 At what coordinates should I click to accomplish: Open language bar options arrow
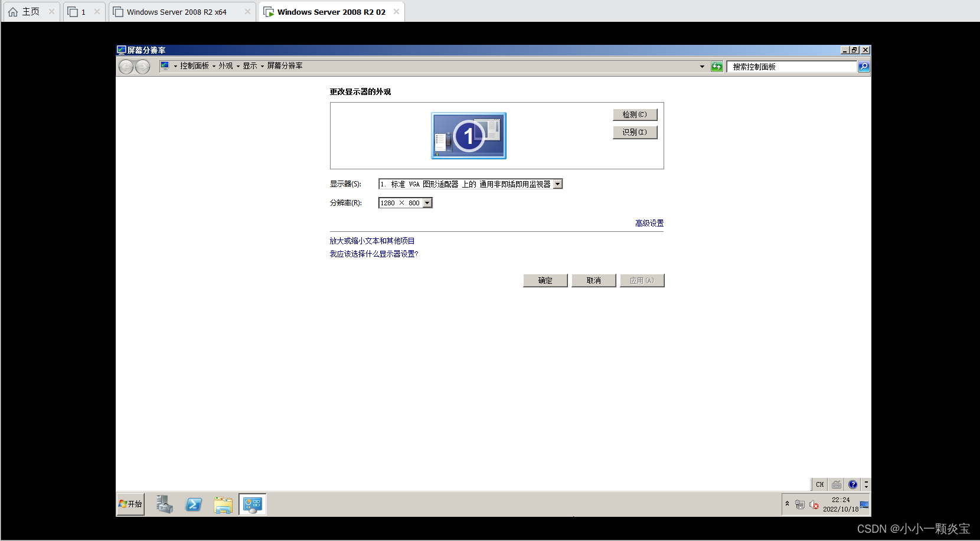point(866,484)
